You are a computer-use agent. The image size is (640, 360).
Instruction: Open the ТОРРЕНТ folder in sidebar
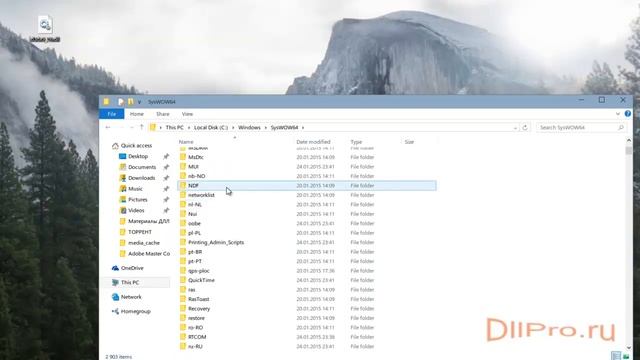pos(140,232)
